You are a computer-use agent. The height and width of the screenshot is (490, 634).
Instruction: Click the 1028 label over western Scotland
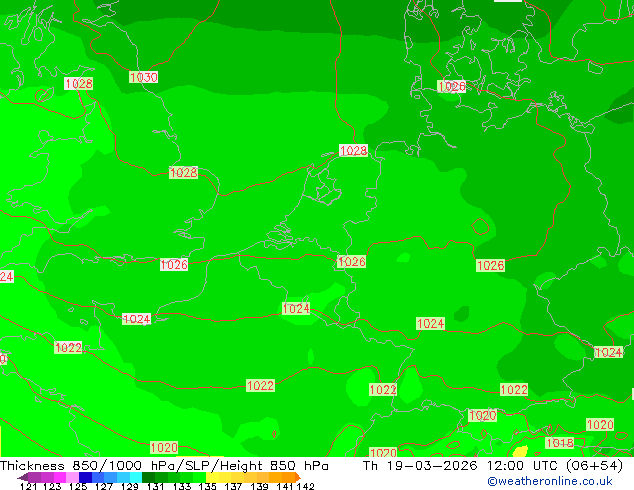[79, 83]
